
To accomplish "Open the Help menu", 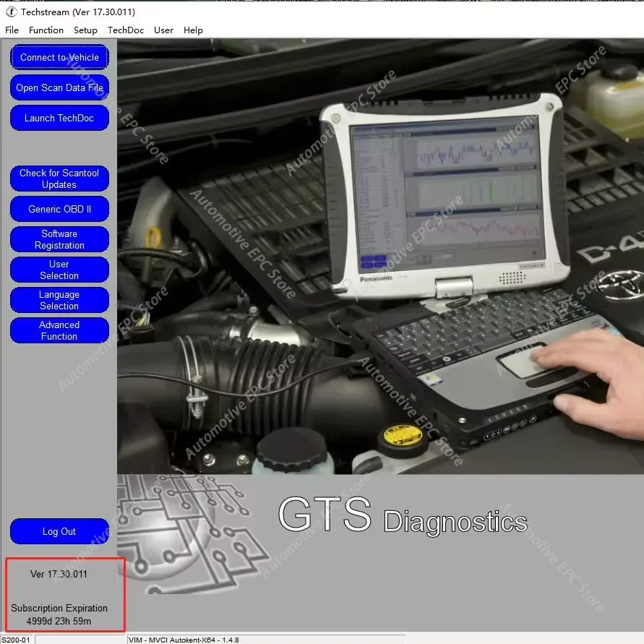I will 193,30.
